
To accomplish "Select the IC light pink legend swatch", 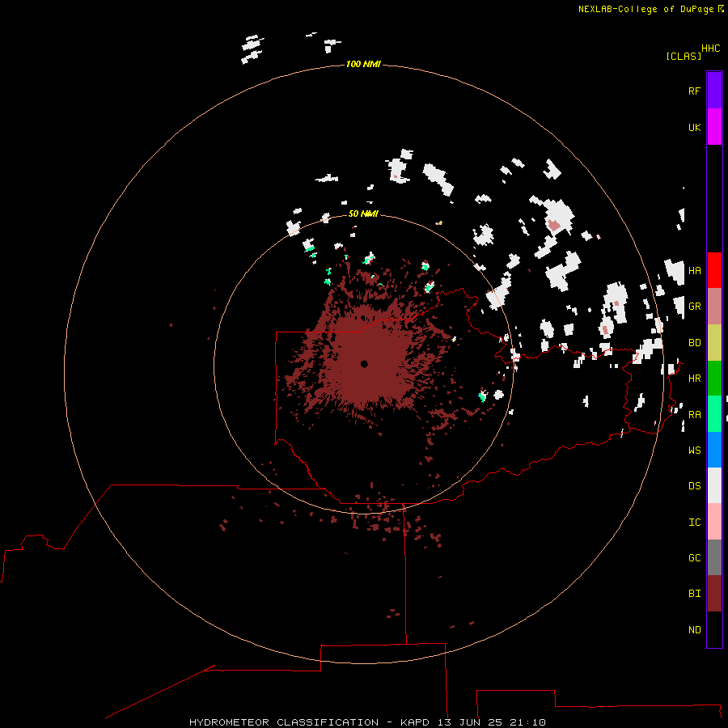I will 714,522.
